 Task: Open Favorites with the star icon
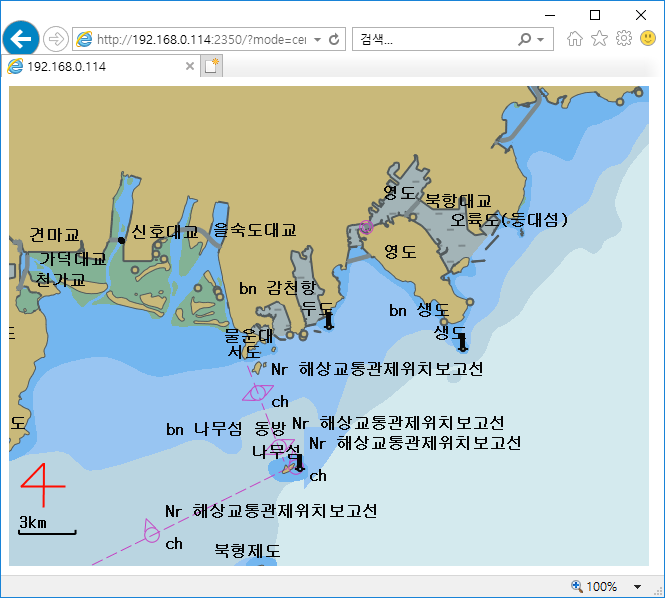click(x=599, y=39)
